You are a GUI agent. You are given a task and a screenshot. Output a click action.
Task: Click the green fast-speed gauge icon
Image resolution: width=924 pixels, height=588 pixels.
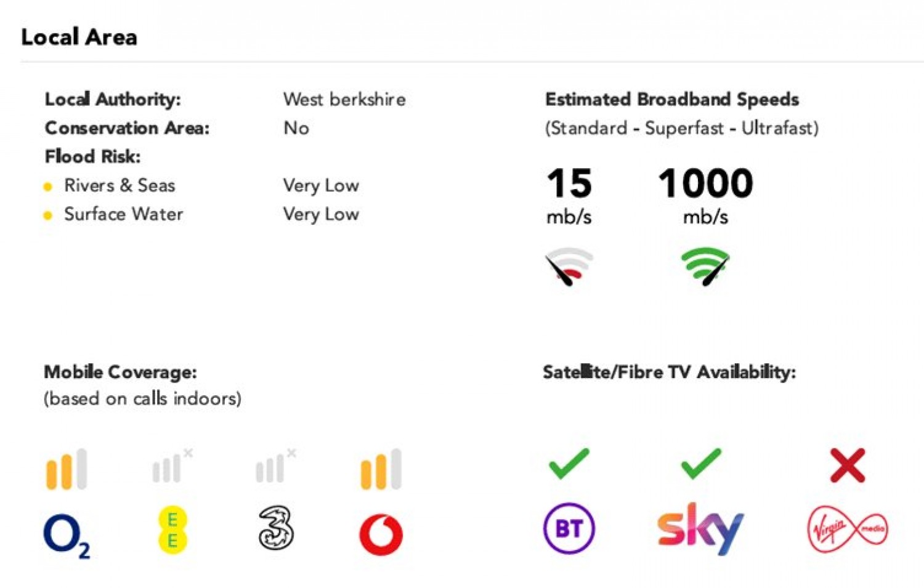point(706,267)
